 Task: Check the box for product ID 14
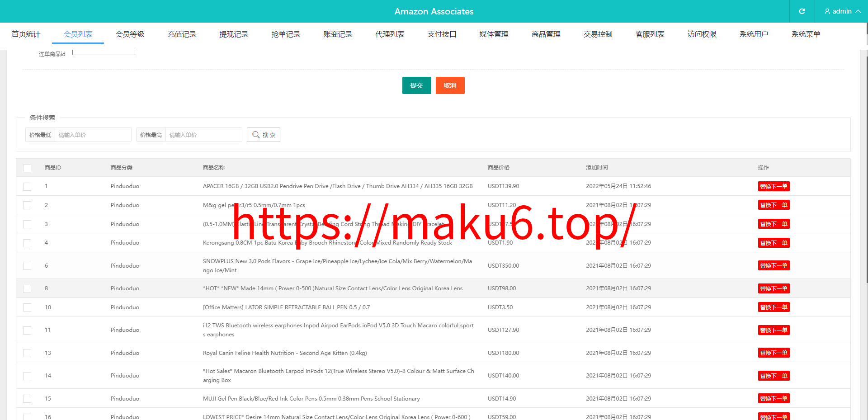27,376
